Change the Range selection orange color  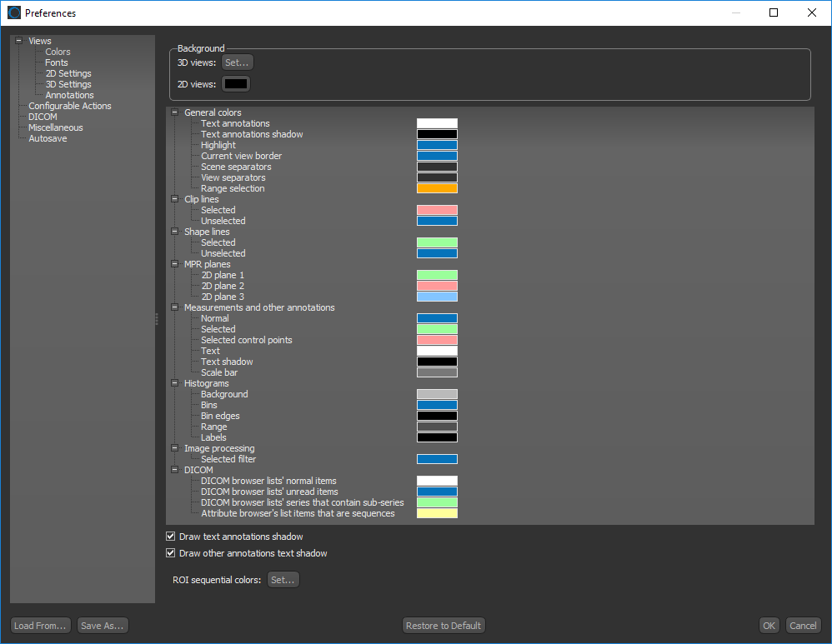pos(437,188)
